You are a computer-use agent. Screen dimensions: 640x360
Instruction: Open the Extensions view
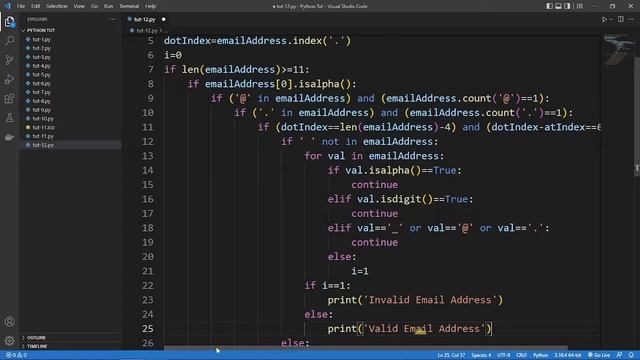9,98
